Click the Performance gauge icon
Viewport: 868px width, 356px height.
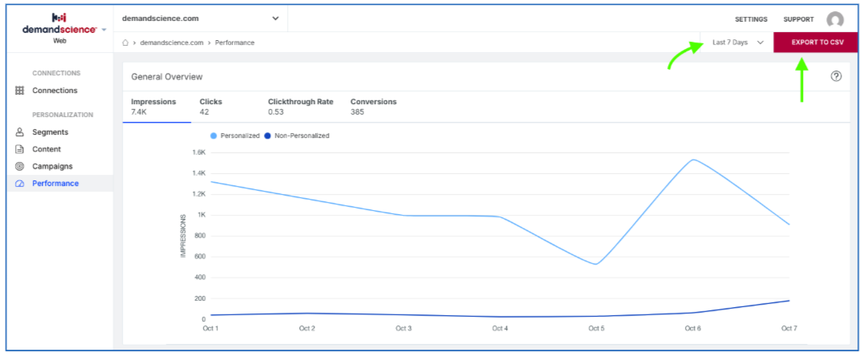coord(20,184)
